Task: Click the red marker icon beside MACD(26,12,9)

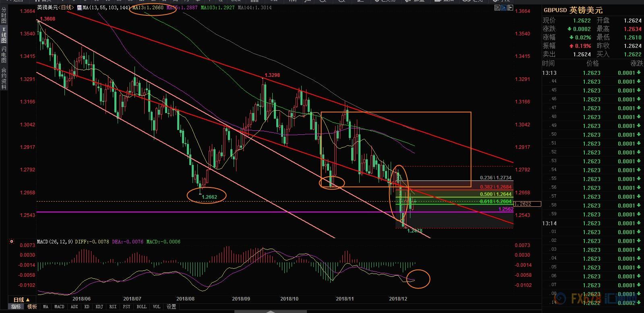Action: point(12,242)
